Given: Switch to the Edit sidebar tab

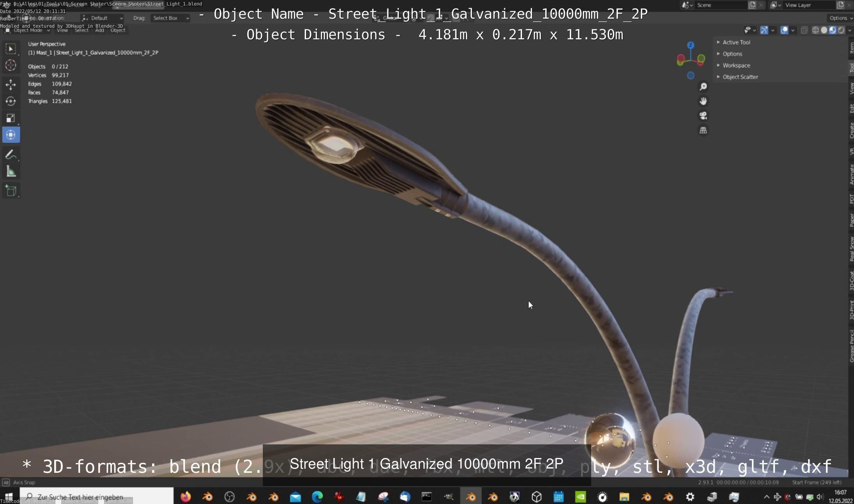Looking at the screenshot, I should coord(851,108).
